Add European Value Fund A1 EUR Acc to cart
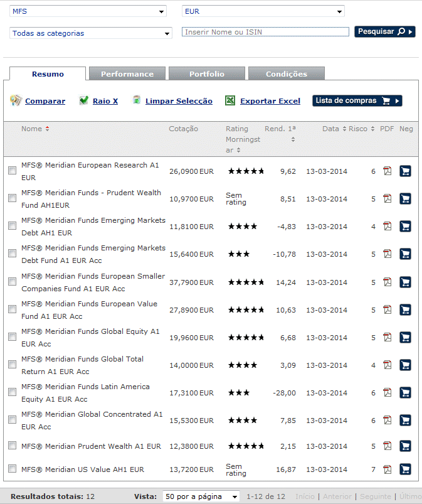This screenshot has width=422, height=504. [405, 310]
